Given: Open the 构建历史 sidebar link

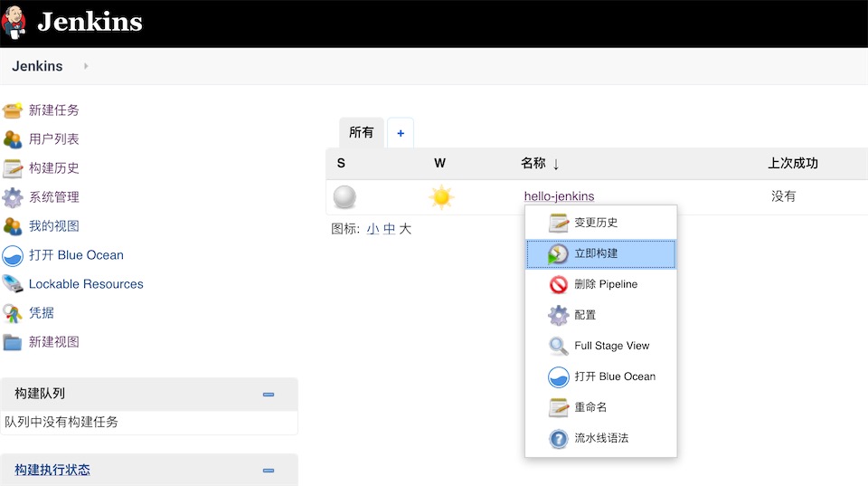Looking at the screenshot, I should [53, 168].
